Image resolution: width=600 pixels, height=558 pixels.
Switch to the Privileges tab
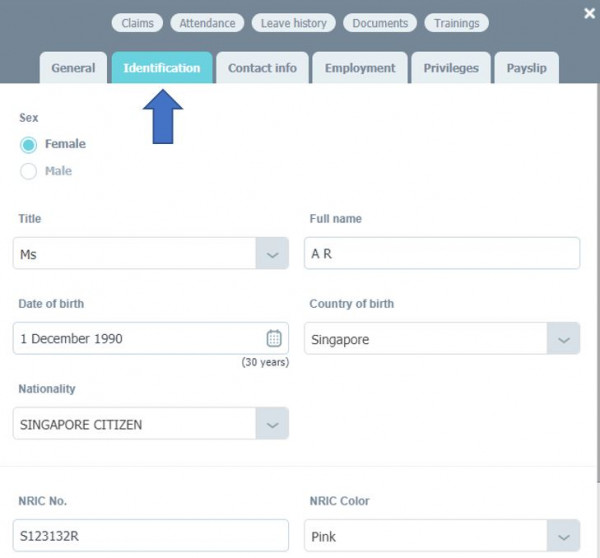pyautogui.click(x=451, y=68)
